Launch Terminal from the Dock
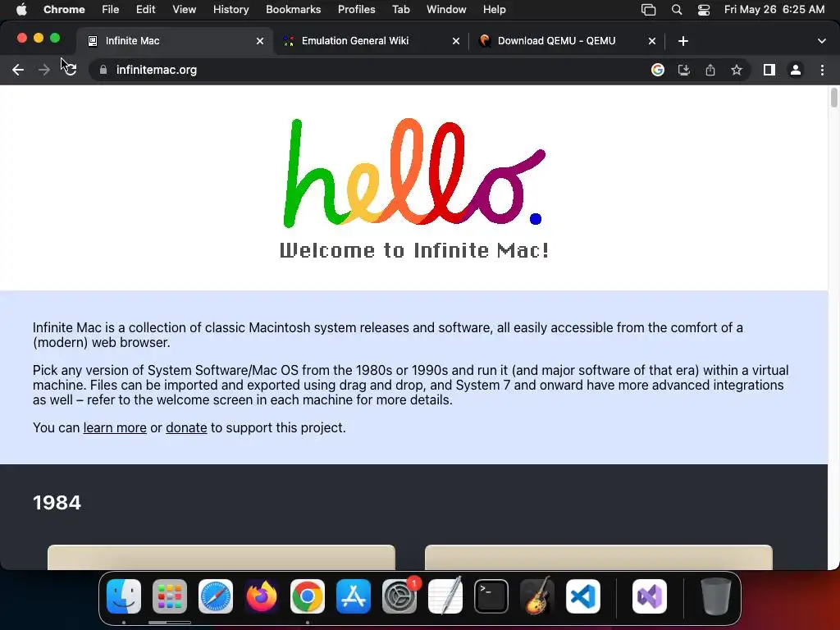Viewport: 840px width, 630px height. [491, 596]
